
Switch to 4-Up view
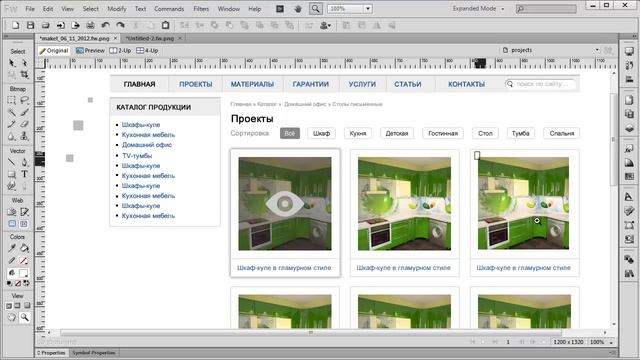[x=147, y=51]
